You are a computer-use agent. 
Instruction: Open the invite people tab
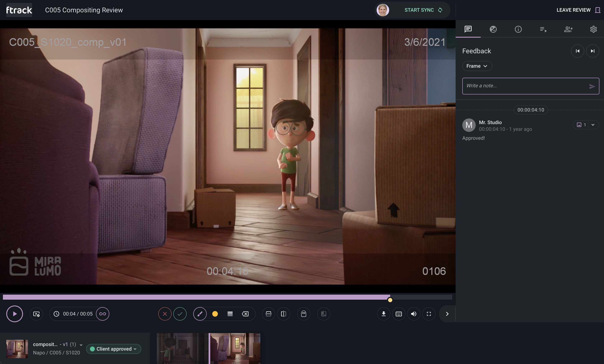click(568, 29)
